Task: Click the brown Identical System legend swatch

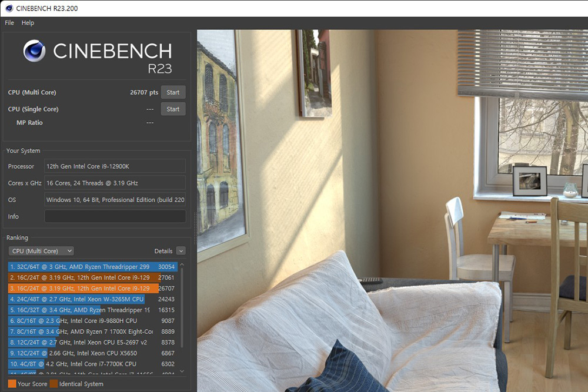Action: coord(54,384)
